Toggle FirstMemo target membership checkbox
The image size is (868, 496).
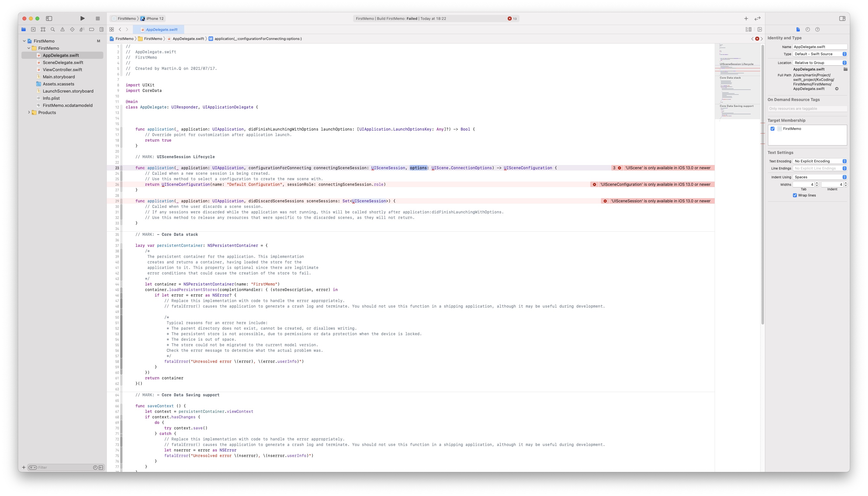[x=772, y=129]
